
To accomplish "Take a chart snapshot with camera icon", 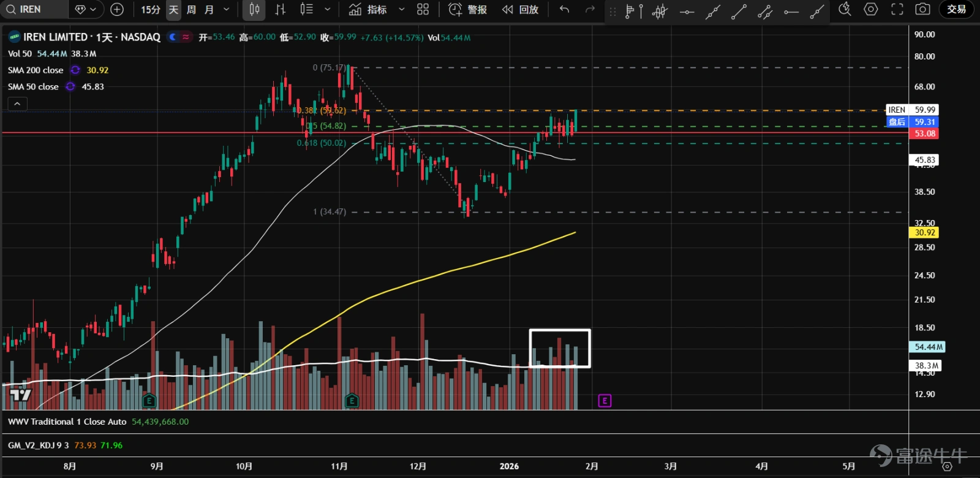I will click(x=922, y=9).
